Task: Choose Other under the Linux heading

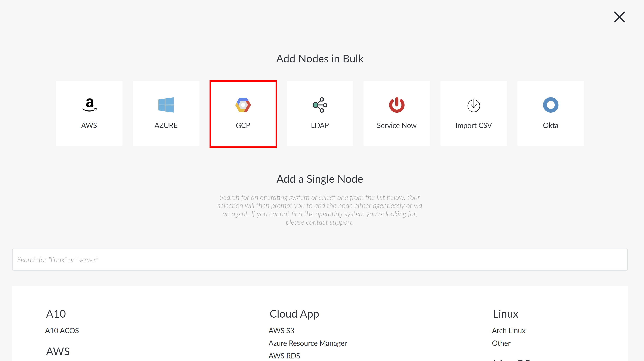Action: click(501, 343)
